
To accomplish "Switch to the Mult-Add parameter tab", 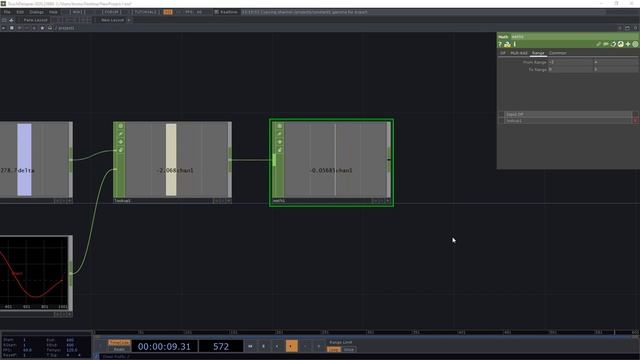I will point(519,53).
